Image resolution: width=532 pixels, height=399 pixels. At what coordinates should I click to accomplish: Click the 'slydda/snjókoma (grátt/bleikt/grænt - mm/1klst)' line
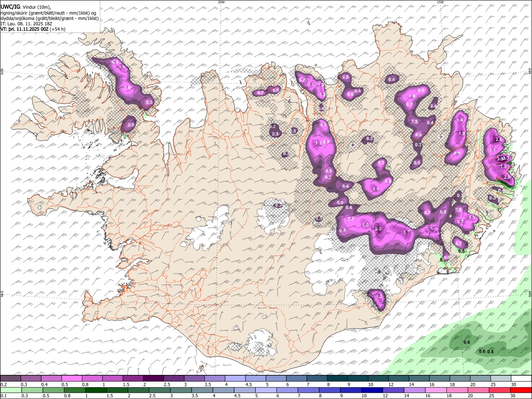coord(49,18)
